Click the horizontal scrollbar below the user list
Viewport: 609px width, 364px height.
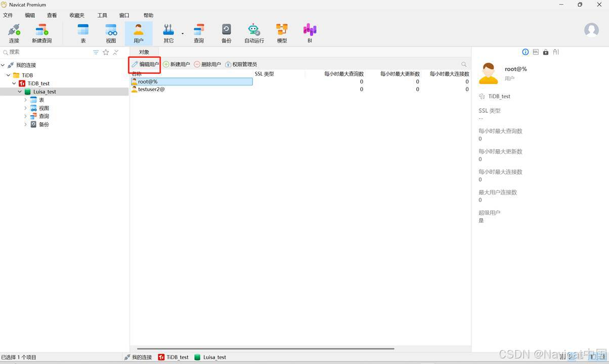265,348
